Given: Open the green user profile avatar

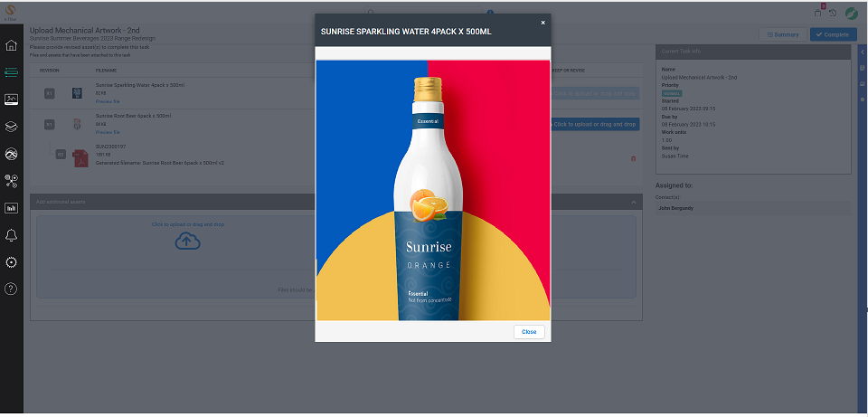Looking at the screenshot, I should (852, 14).
